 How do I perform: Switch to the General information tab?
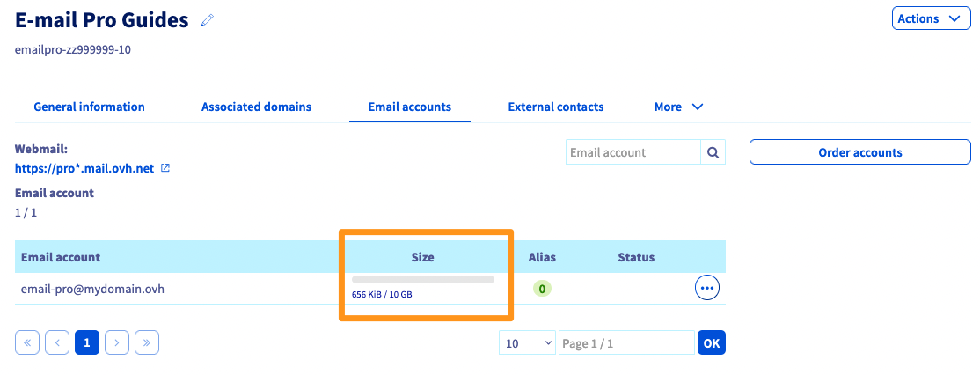coord(89,107)
